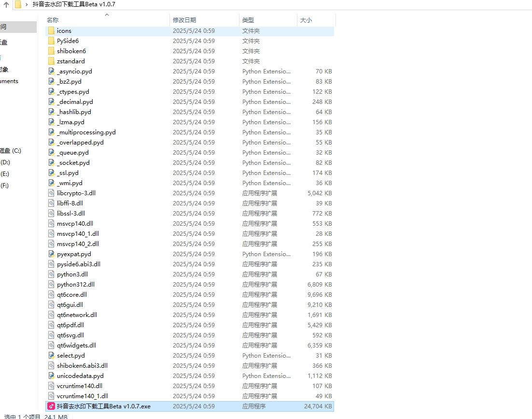Click the _wmi.pyd file icon
The image size is (532, 419).
[51, 183]
